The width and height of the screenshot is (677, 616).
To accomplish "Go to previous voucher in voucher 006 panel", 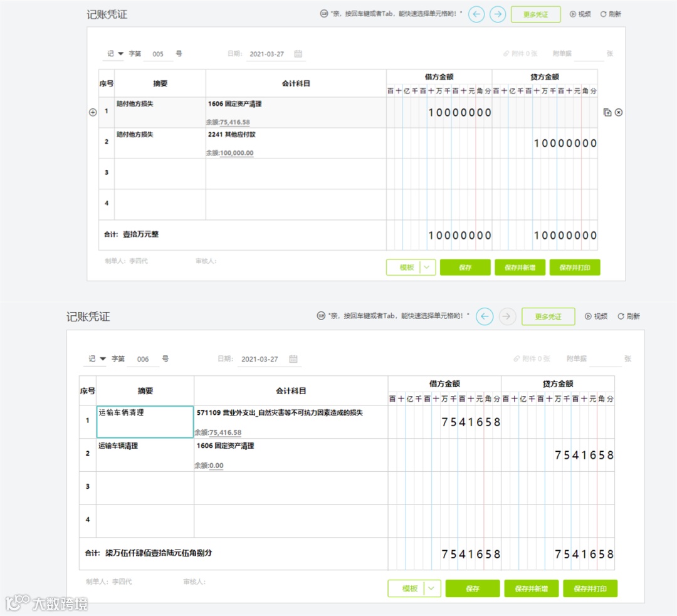I will (485, 316).
